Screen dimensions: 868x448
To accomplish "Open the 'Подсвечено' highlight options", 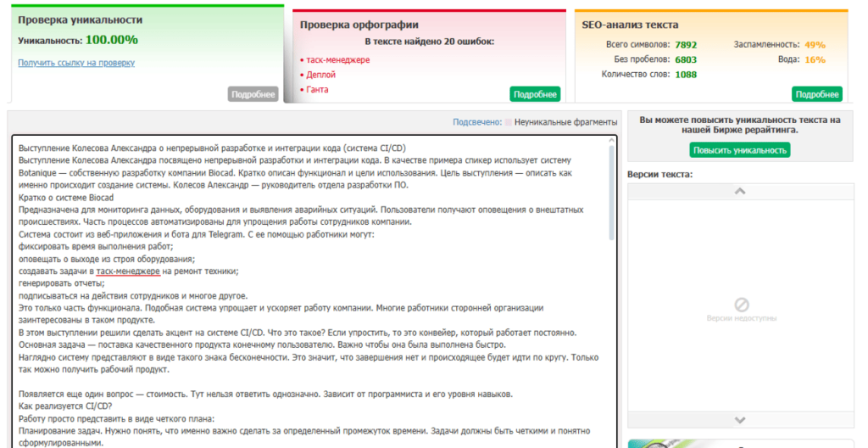I will pyautogui.click(x=476, y=122).
